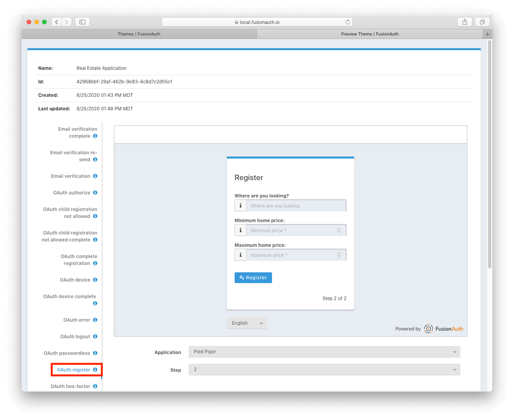The height and width of the screenshot is (420, 514).
Task: Open the Safari share icon
Action: 465,22
